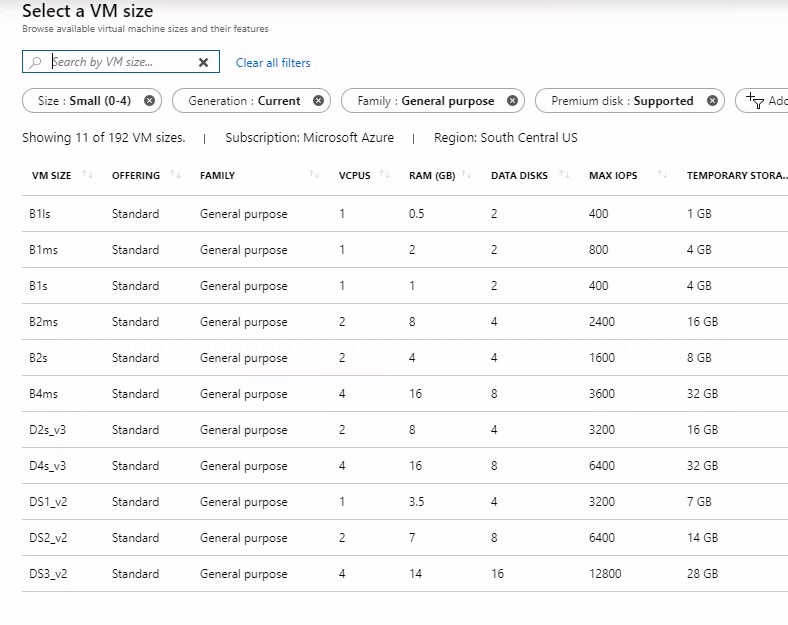The height and width of the screenshot is (625, 788).
Task: Click the 3.5 RAM value for DS1_v2
Action: (416, 502)
